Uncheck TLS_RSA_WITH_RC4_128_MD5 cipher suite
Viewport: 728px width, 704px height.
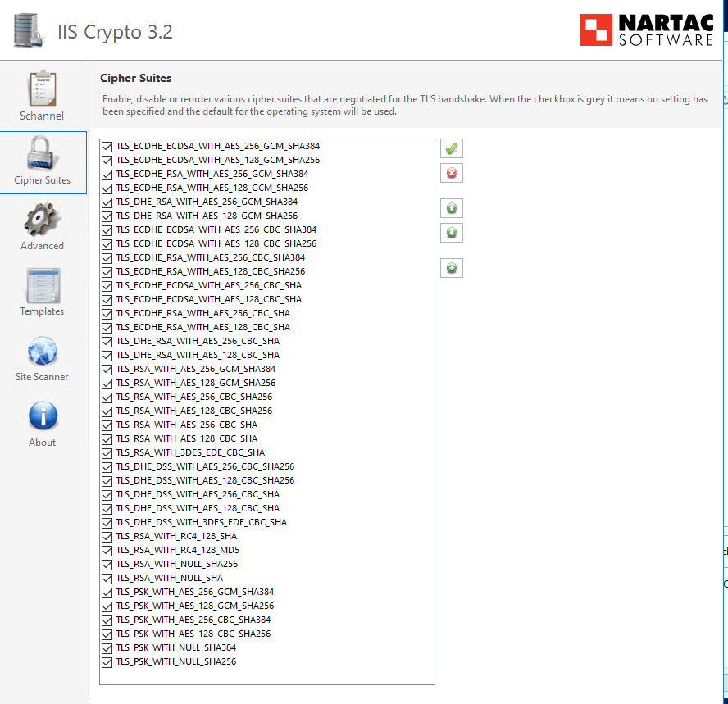pyautogui.click(x=107, y=550)
